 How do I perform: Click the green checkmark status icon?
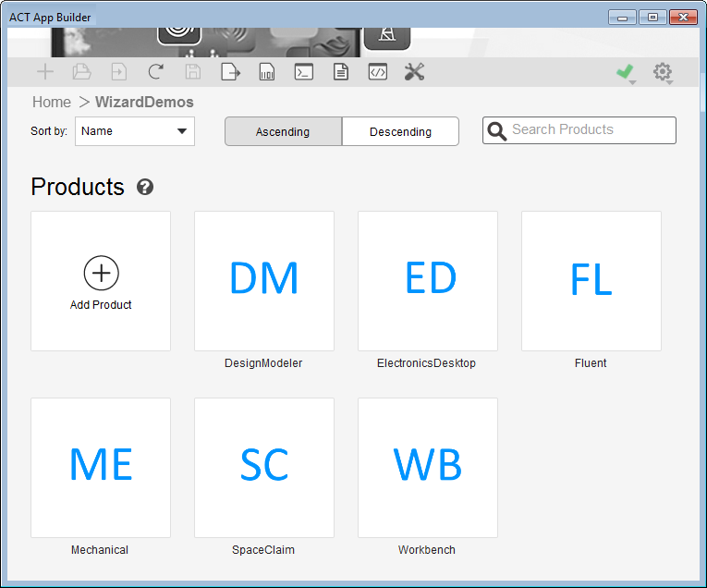(x=626, y=72)
